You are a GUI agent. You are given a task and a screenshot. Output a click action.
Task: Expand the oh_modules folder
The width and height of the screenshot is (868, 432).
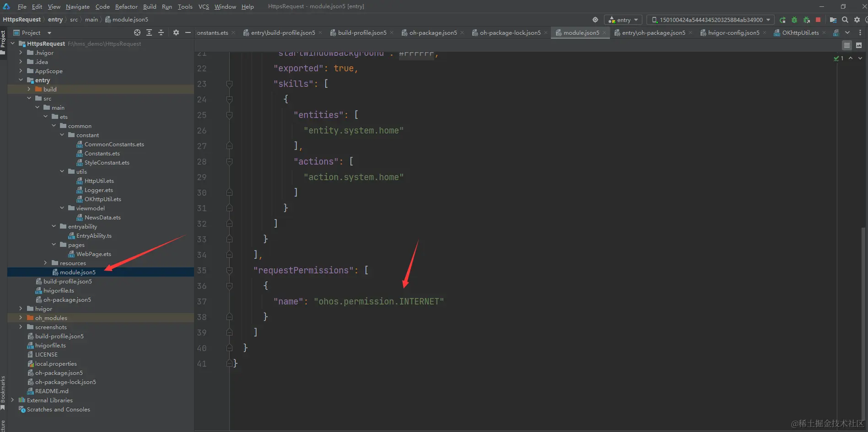coord(21,318)
